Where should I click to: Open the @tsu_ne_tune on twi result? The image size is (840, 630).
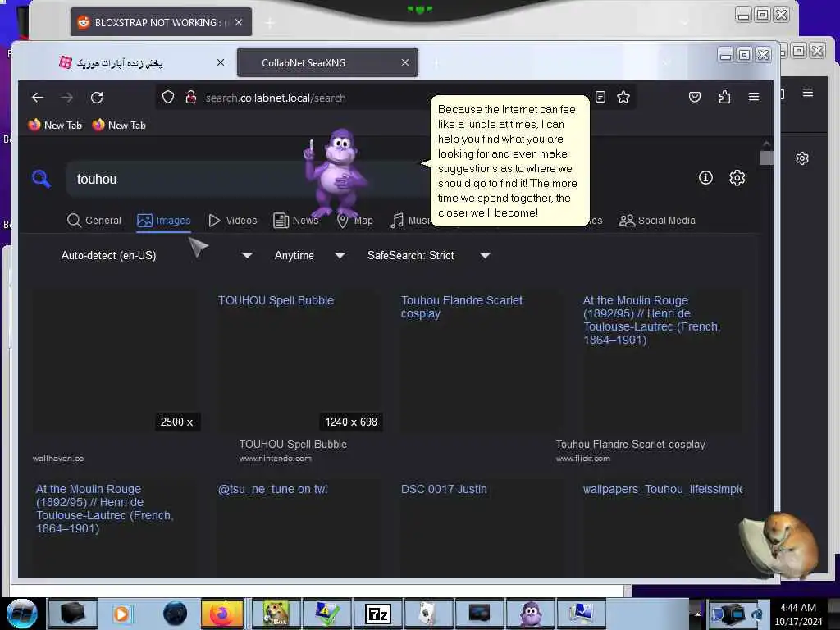[272, 489]
